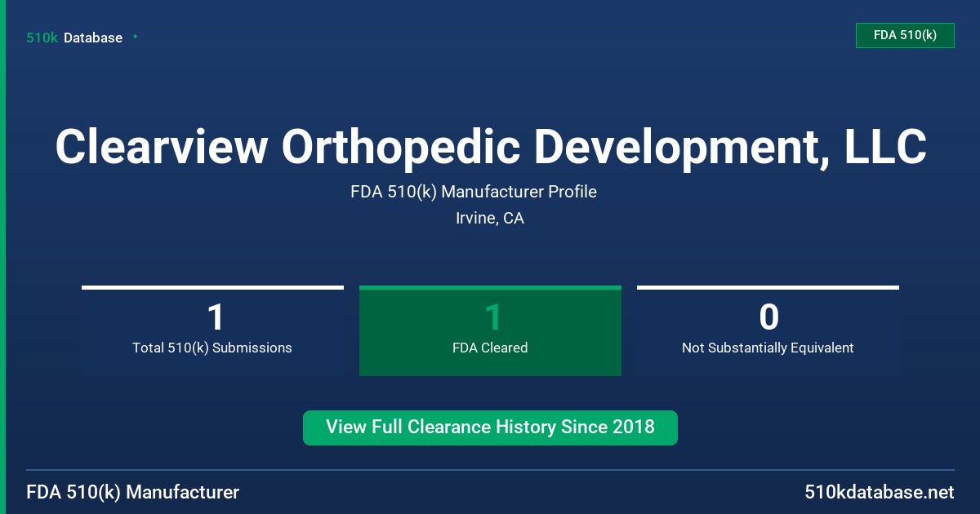The width and height of the screenshot is (980, 514).
Task: Open the Not Substantially Equivalent card
Action: [x=768, y=330]
